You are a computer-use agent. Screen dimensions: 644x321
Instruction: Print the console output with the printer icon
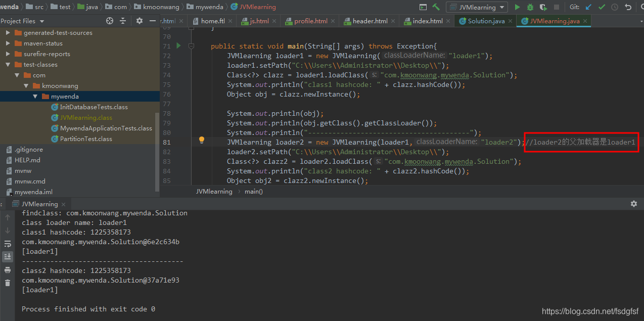8,270
